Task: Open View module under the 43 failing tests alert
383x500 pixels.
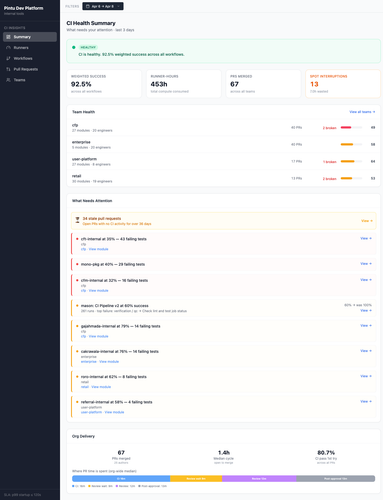Action: (98, 249)
